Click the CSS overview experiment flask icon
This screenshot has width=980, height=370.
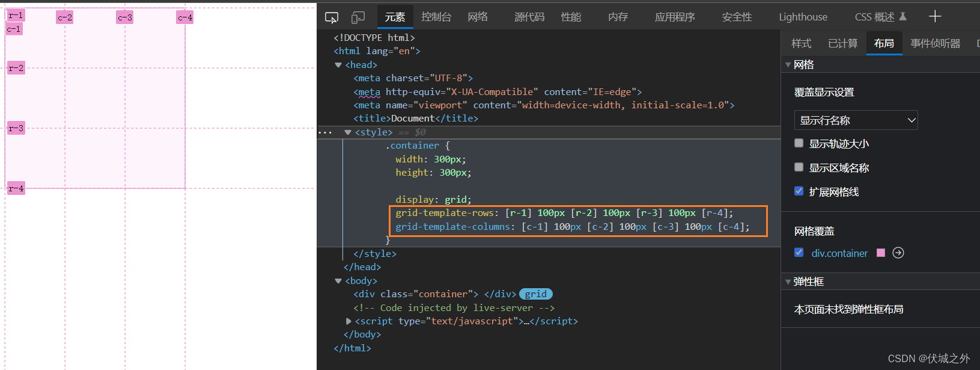pos(903,16)
